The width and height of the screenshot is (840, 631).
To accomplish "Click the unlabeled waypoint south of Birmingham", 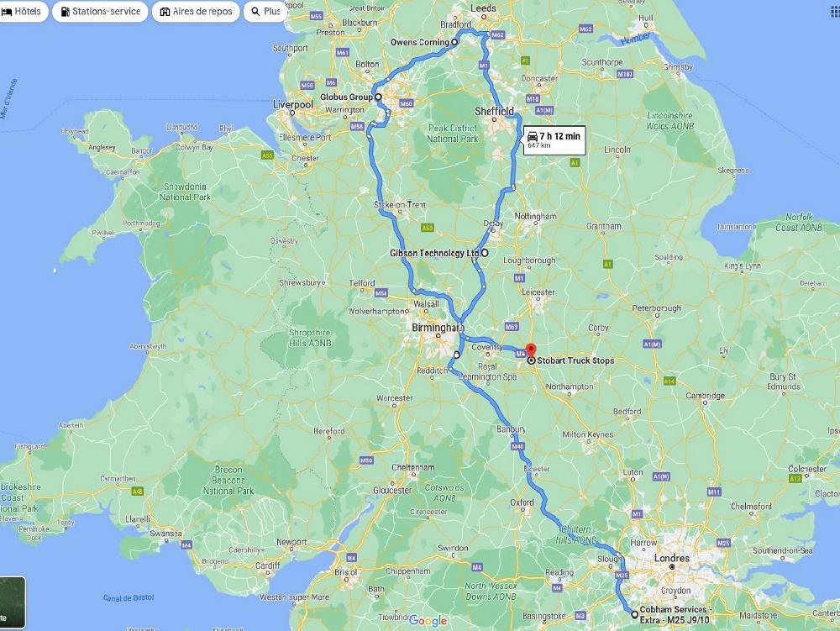I will click(x=457, y=355).
